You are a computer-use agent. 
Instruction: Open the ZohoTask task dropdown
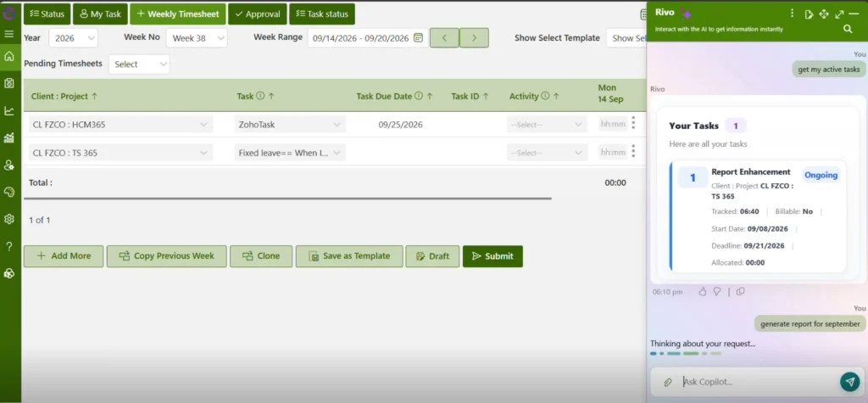tap(290, 125)
